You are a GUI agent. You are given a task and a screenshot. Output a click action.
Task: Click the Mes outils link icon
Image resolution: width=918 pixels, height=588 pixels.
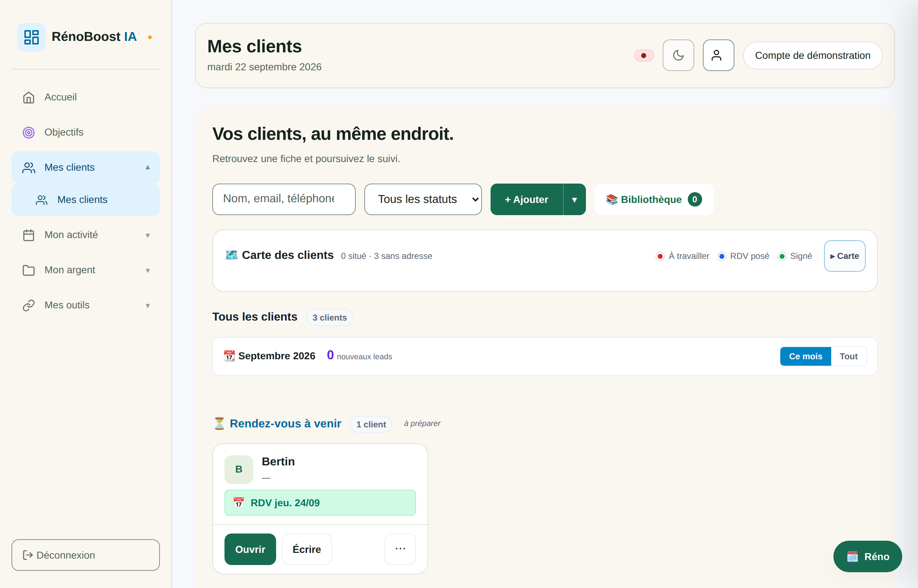(29, 305)
